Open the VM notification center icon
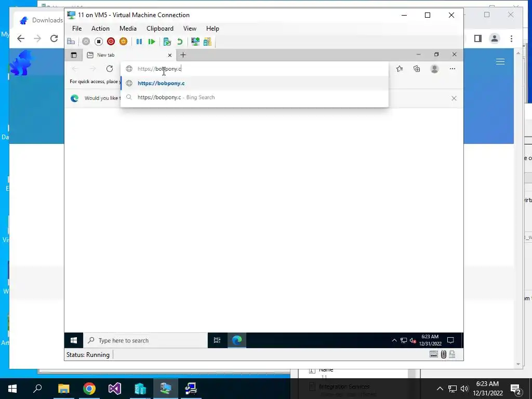The height and width of the screenshot is (399, 532). 450,340
